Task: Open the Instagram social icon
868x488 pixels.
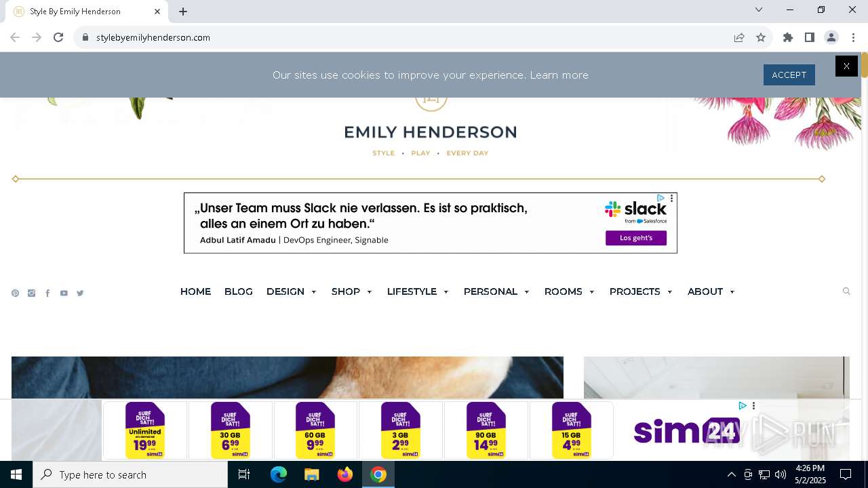Action: (31, 293)
